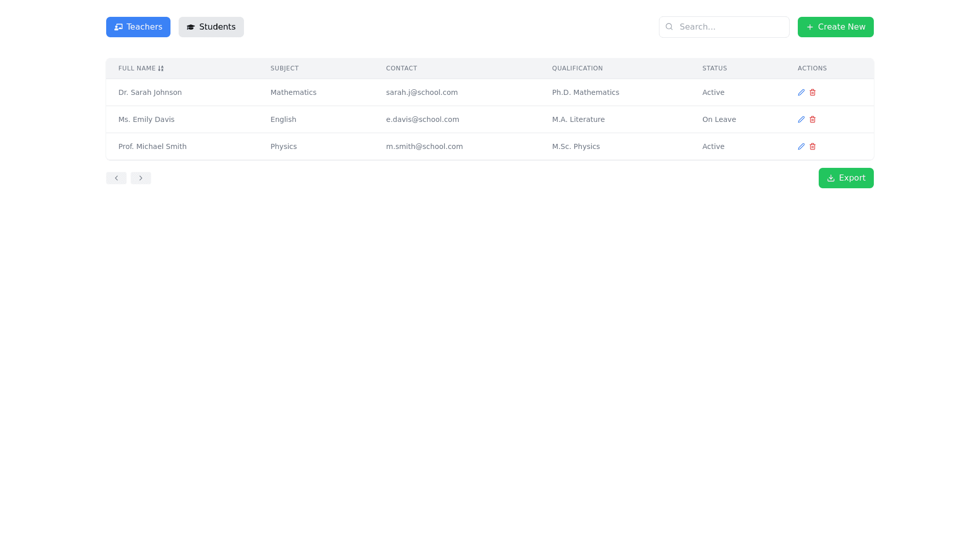
Task: Select the Prof. Michael Smith row name
Action: click(x=152, y=146)
